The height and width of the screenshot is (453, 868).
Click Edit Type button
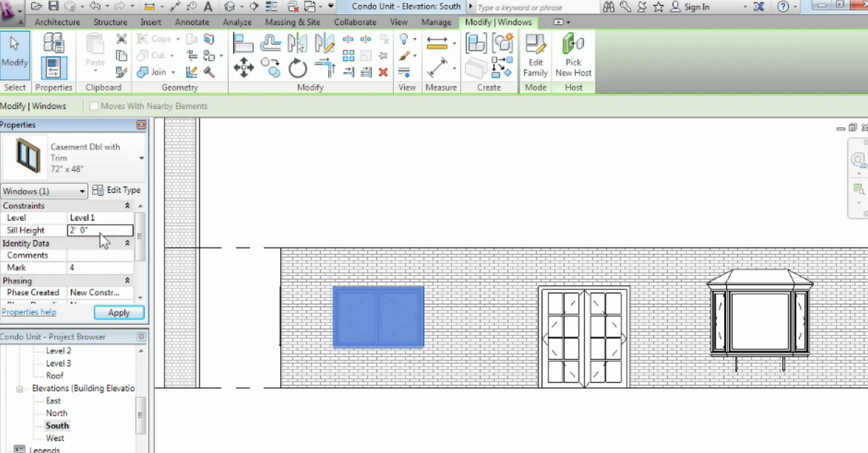point(116,190)
